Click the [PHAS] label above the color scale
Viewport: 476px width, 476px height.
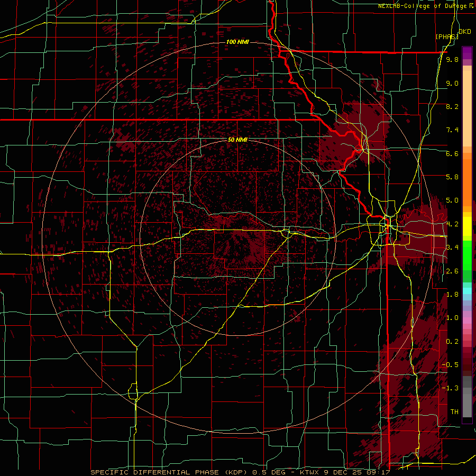[447, 36]
